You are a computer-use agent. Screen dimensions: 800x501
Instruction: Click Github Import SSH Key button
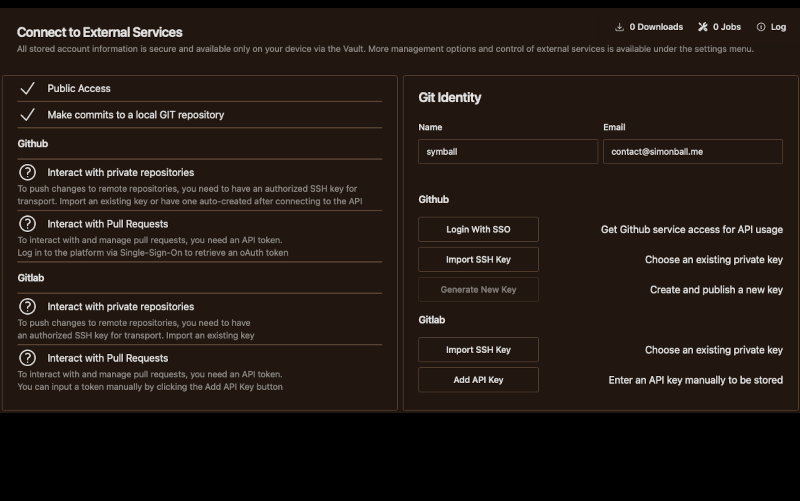(478, 260)
